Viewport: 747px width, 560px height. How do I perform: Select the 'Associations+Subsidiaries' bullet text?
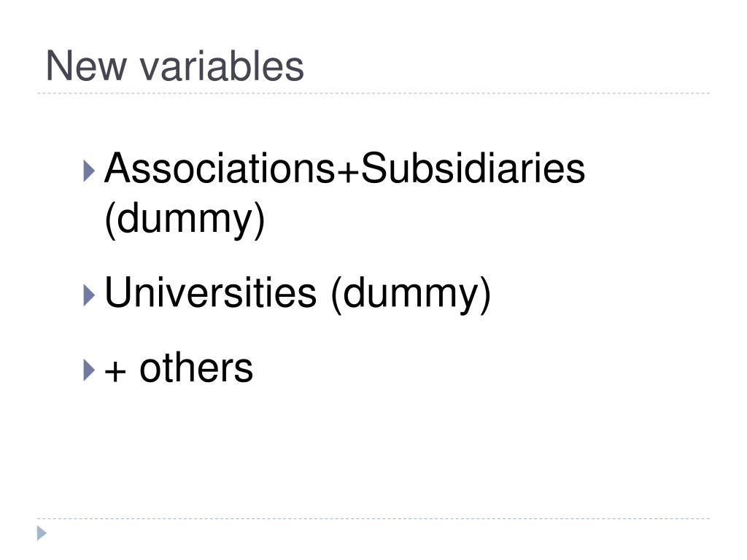pos(345,168)
